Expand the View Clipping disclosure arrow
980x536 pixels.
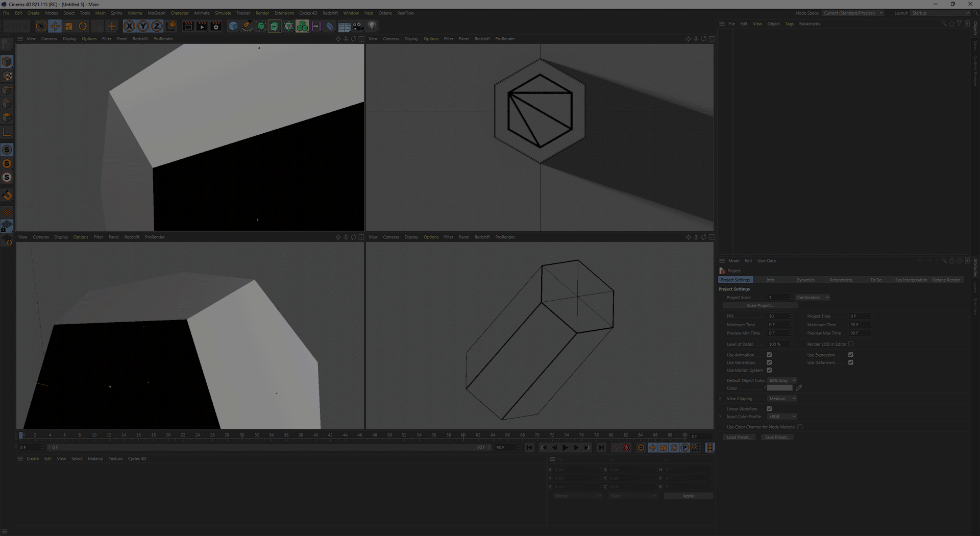pyautogui.click(x=721, y=399)
